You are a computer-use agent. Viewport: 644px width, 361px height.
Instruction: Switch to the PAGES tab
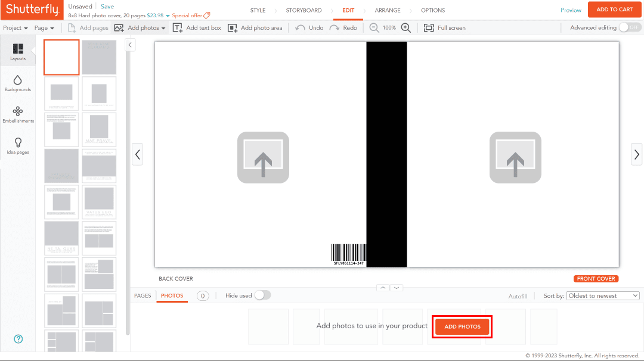pyautogui.click(x=143, y=295)
